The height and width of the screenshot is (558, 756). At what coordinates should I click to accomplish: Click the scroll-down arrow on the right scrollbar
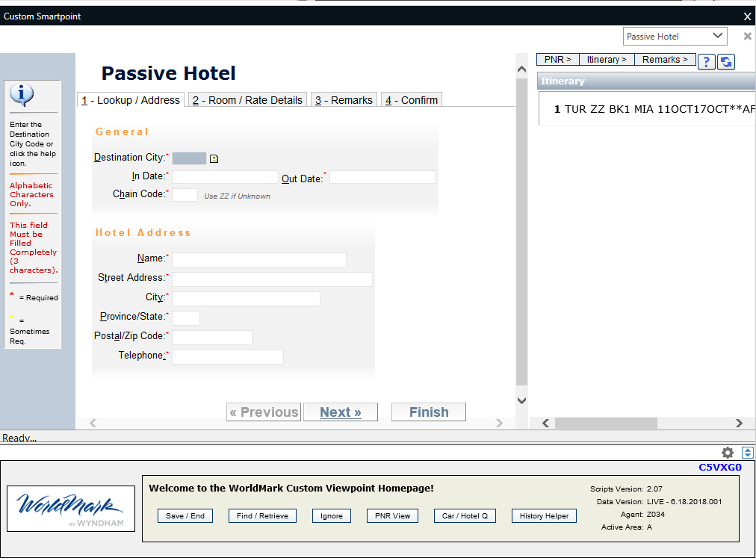pos(521,400)
